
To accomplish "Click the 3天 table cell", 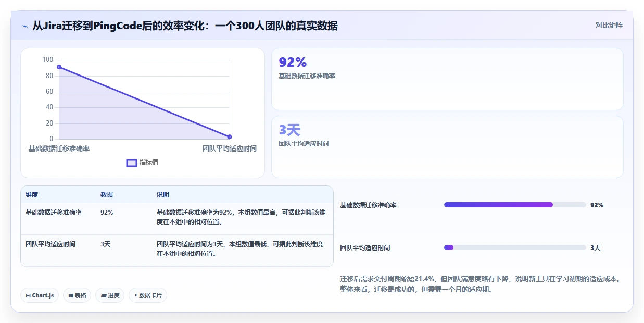I will click(106, 244).
